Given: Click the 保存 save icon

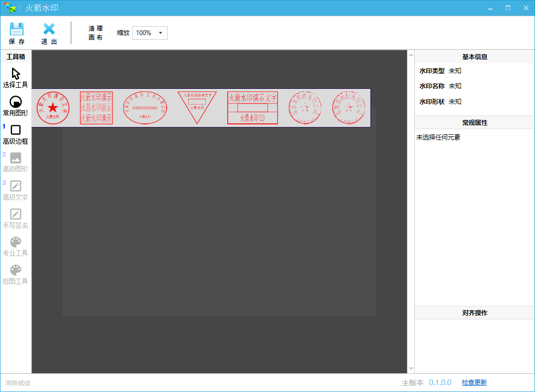Looking at the screenshot, I should click(x=17, y=32).
